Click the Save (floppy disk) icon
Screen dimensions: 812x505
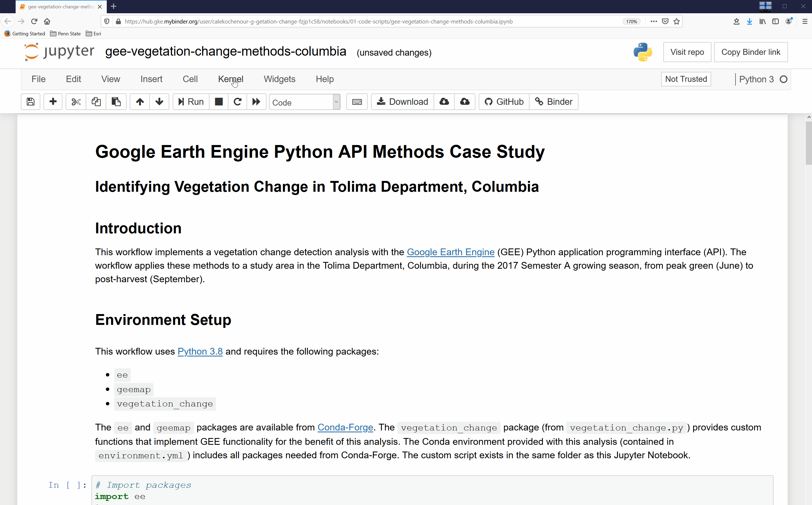click(x=31, y=101)
